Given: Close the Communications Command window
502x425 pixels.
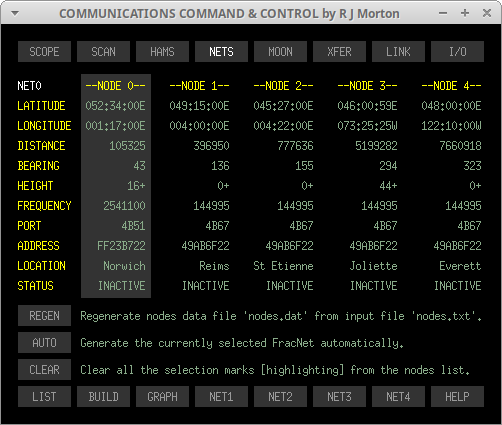Looking at the screenshot, I should click(x=487, y=13).
